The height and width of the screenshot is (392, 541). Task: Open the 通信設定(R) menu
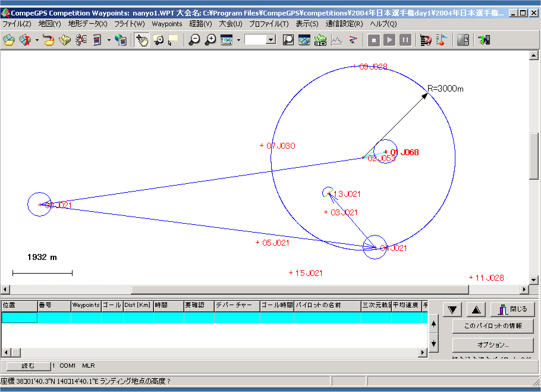tap(344, 24)
